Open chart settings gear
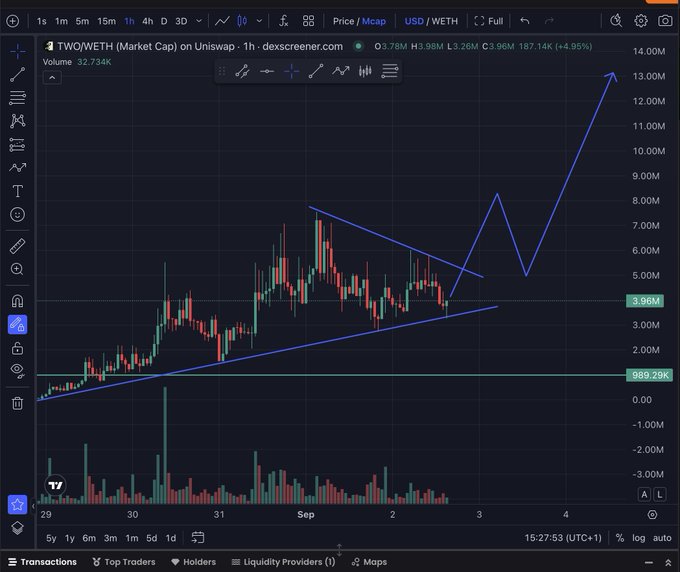 pyautogui.click(x=641, y=20)
